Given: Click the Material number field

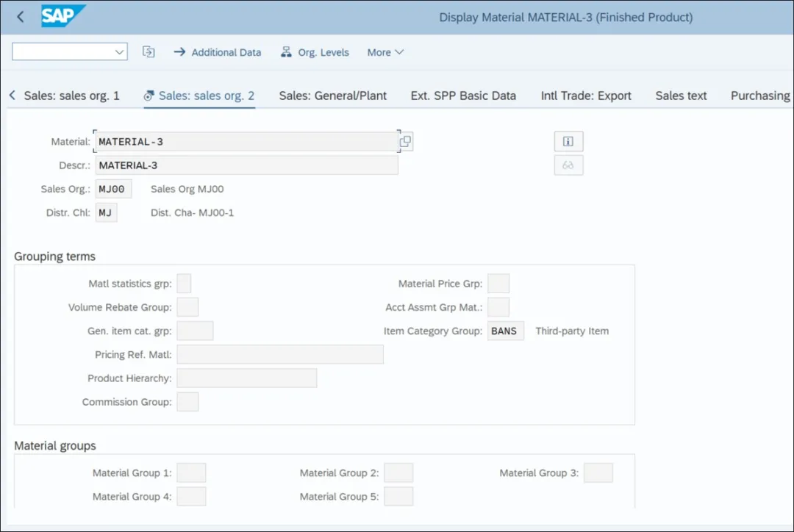Looking at the screenshot, I should 246,142.
